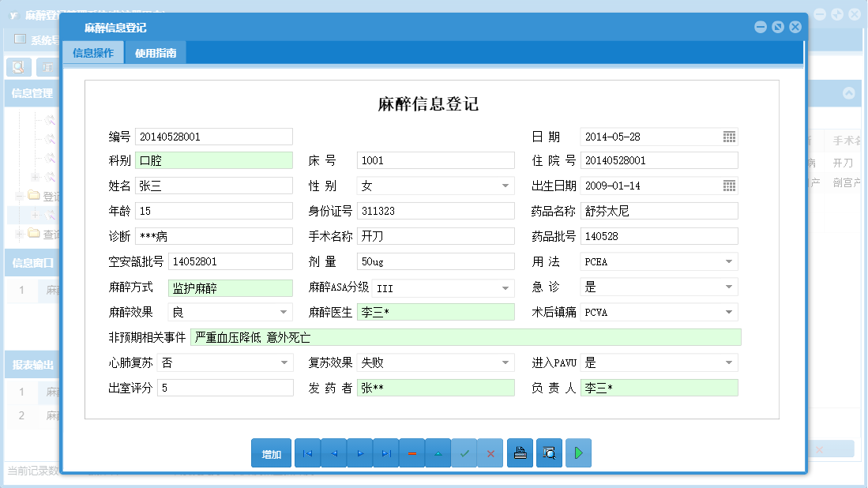This screenshot has width=868, height=488.
Task: Advance to the next record
Action: tap(359, 453)
